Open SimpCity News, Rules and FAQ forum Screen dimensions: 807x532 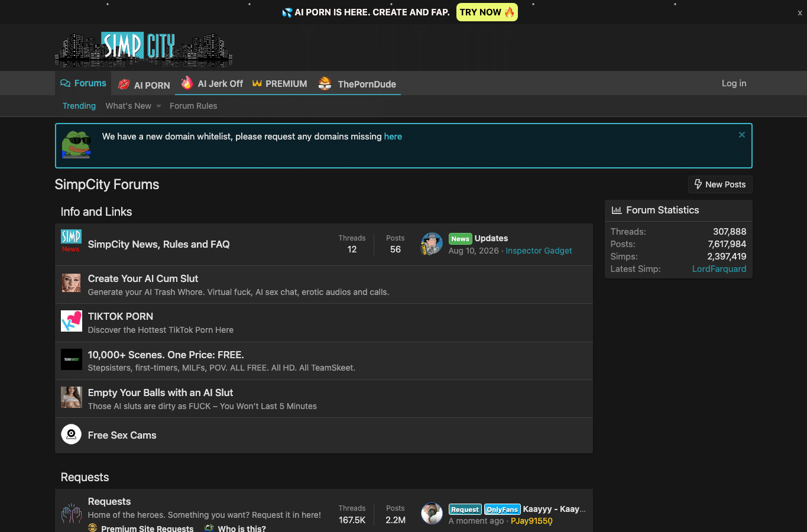(159, 244)
